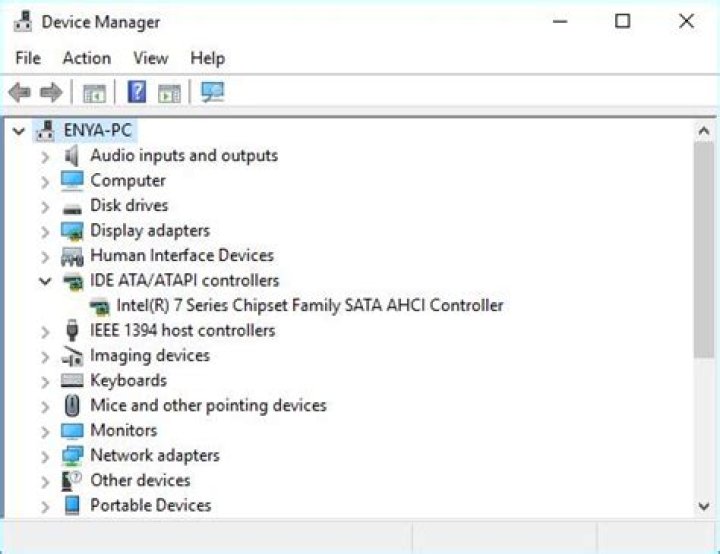Click the Keyboards category icon
Image resolution: width=720 pixels, height=554 pixels.
point(72,381)
